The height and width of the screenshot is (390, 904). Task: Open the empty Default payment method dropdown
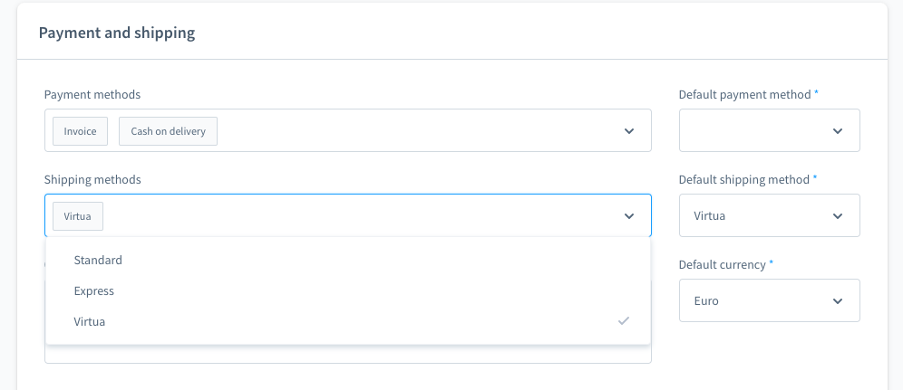(769, 130)
